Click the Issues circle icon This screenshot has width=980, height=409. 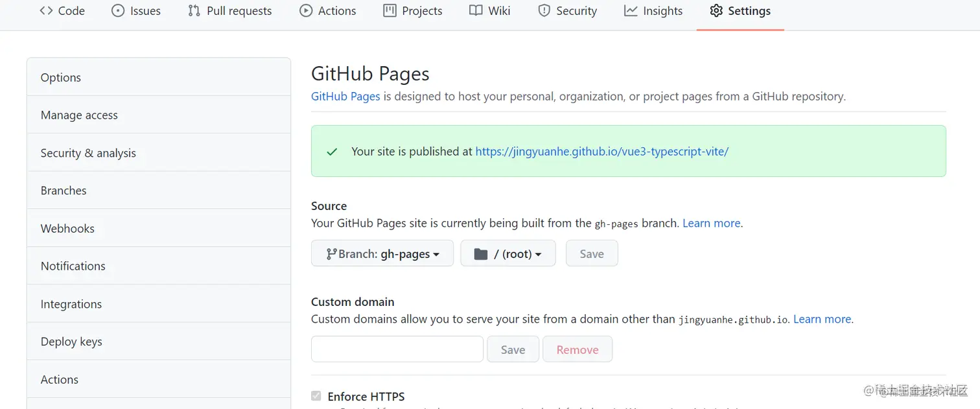(117, 11)
